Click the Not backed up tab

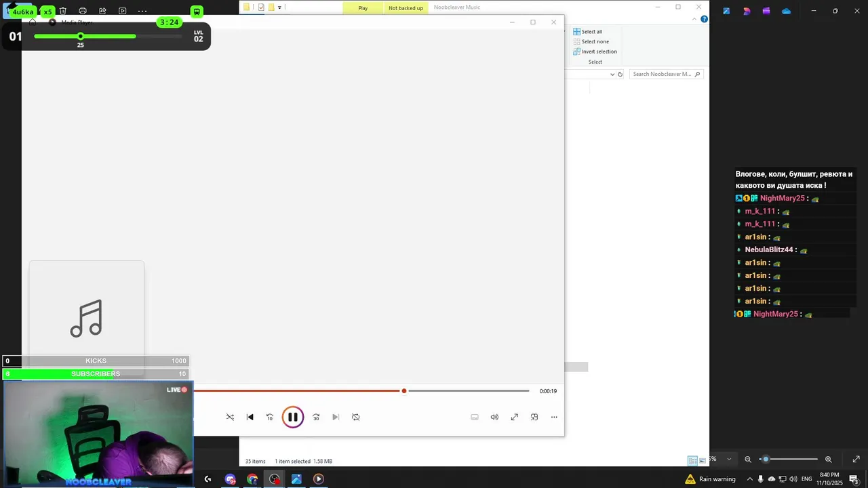(x=406, y=7)
